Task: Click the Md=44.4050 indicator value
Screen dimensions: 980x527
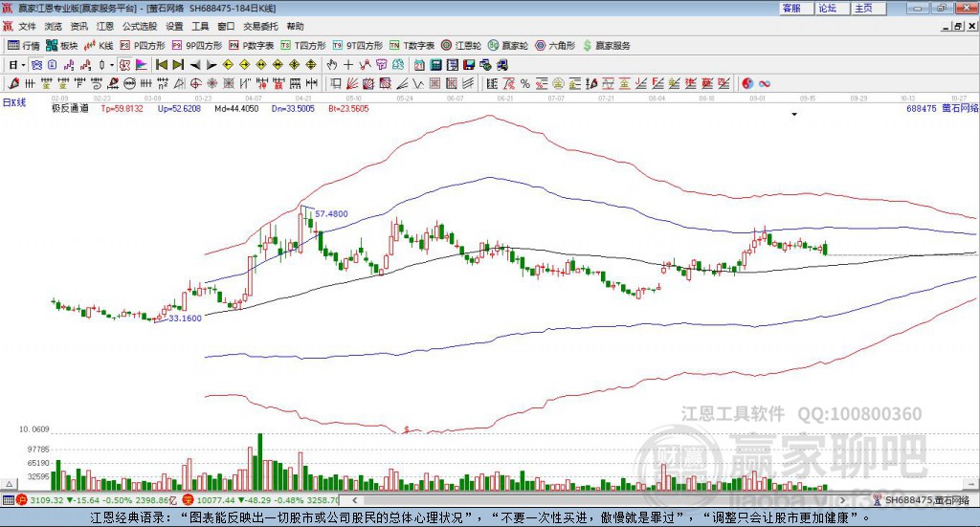Action: [x=236, y=109]
